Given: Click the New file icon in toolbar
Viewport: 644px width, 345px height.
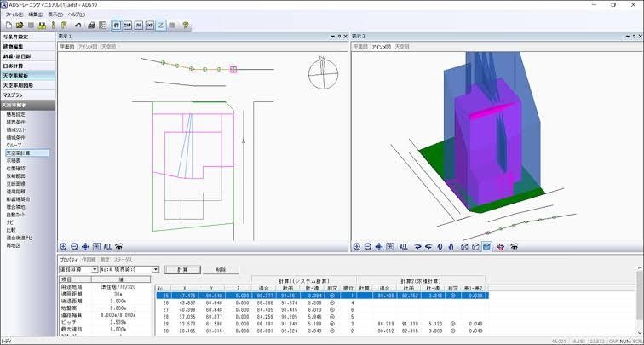Looking at the screenshot, I should coord(7,26).
